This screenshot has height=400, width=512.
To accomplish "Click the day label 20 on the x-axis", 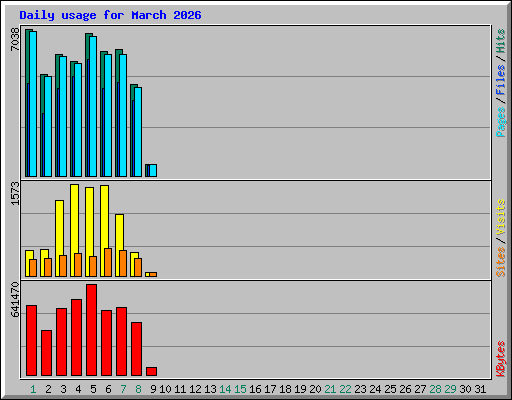I will [x=315, y=389].
